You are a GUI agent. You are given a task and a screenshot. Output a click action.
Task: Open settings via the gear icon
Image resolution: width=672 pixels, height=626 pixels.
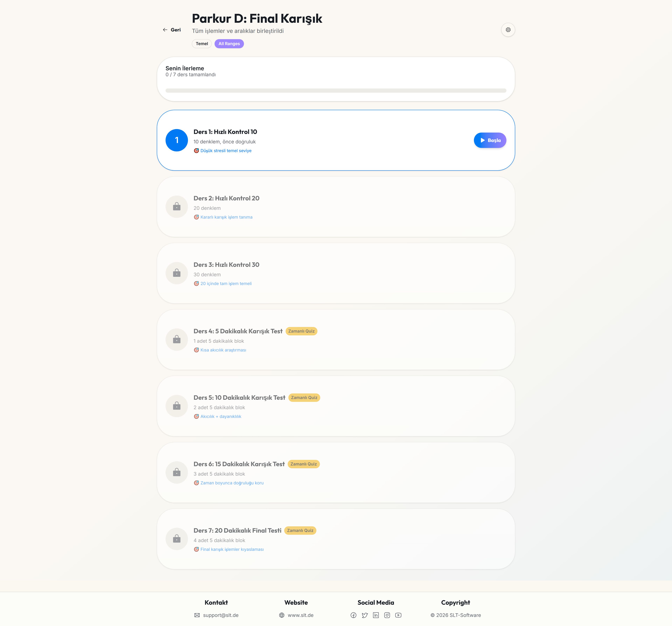click(508, 30)
